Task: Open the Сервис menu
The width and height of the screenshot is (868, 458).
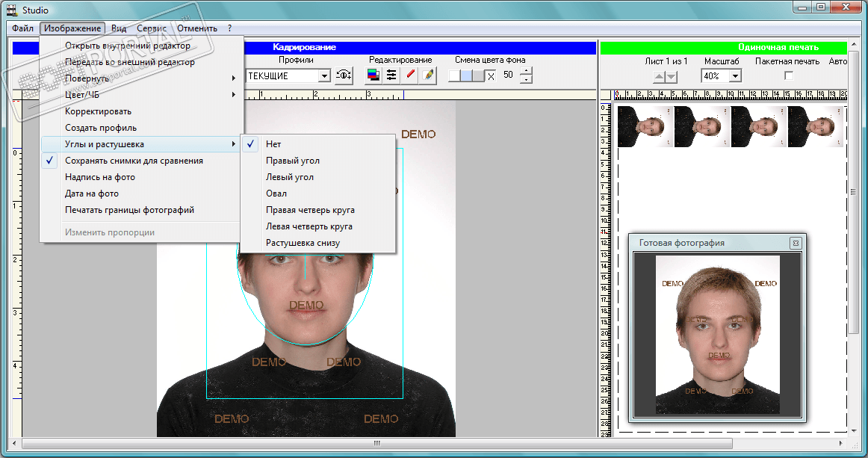Action: [x=152, y=28]
